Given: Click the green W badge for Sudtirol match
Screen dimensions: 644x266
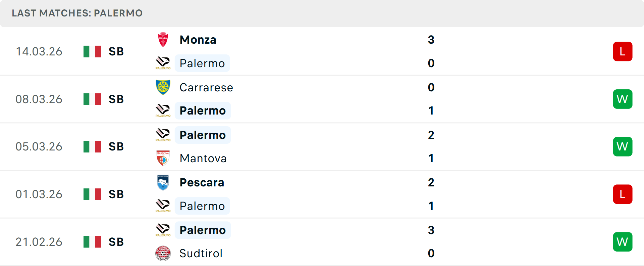Looking at the screenshot, I should [623, 242].
